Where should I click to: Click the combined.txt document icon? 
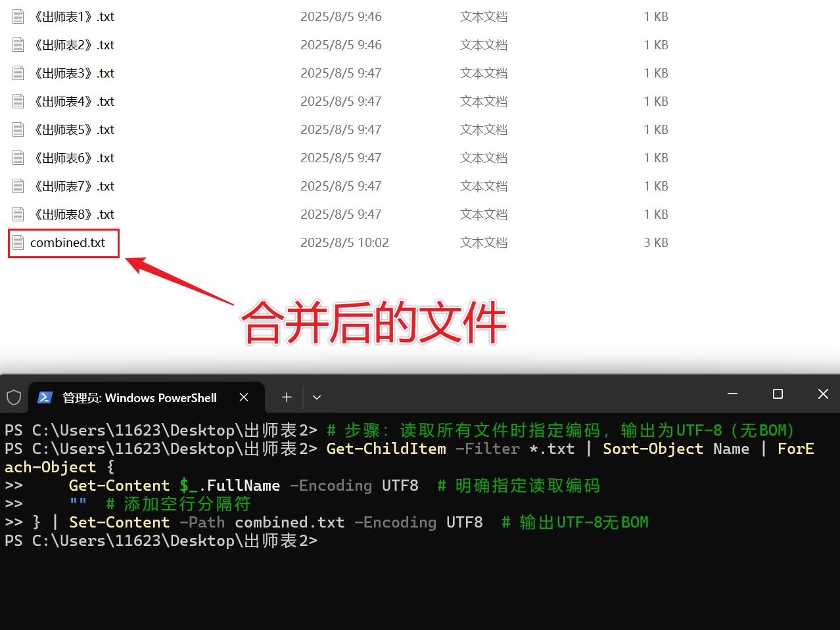19,242
